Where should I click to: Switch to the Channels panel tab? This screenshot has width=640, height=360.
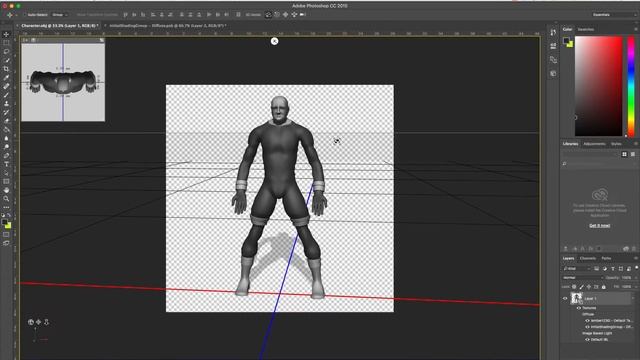point(588,258)
